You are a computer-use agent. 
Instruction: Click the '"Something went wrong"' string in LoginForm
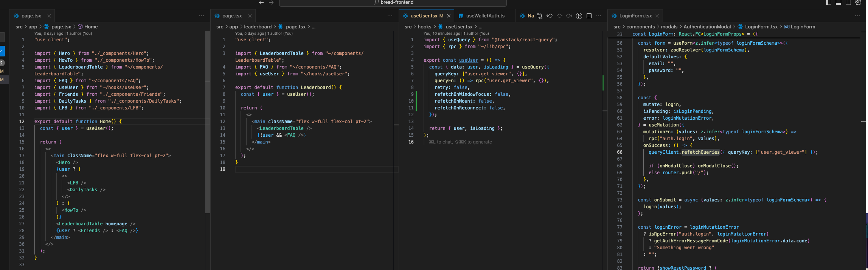[684, 248]
